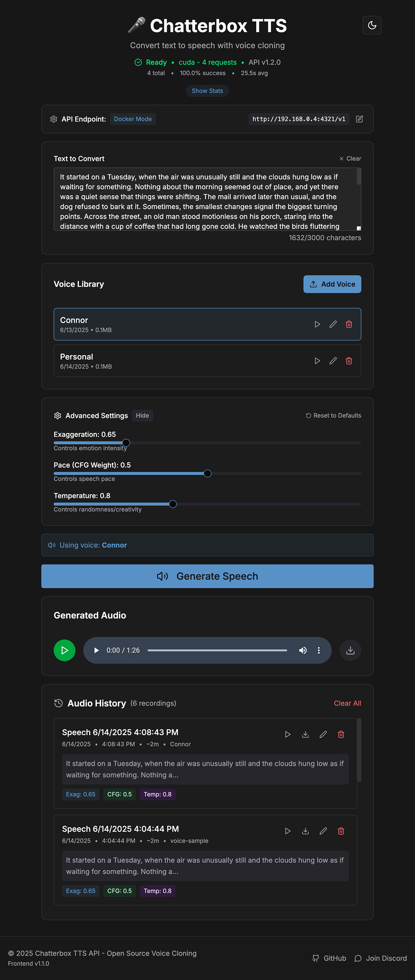415x980 pixels.
Task: Click the Generate Speech button
Action: [x=207, y=576]
